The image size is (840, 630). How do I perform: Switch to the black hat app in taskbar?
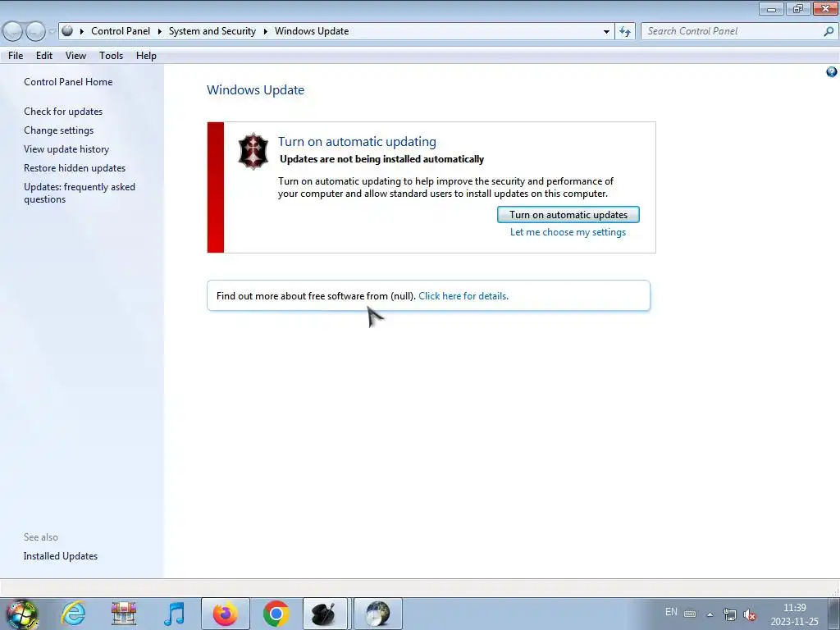click(x=326, y=614)
